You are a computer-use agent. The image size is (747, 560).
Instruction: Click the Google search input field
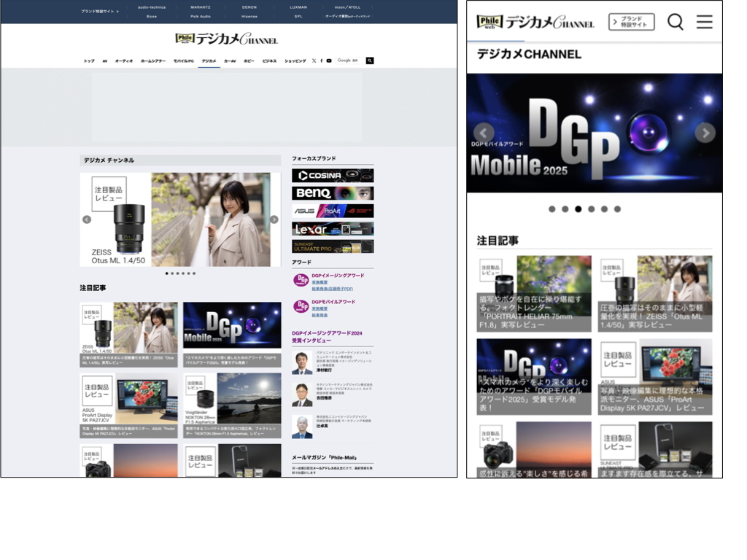[350, 61]
